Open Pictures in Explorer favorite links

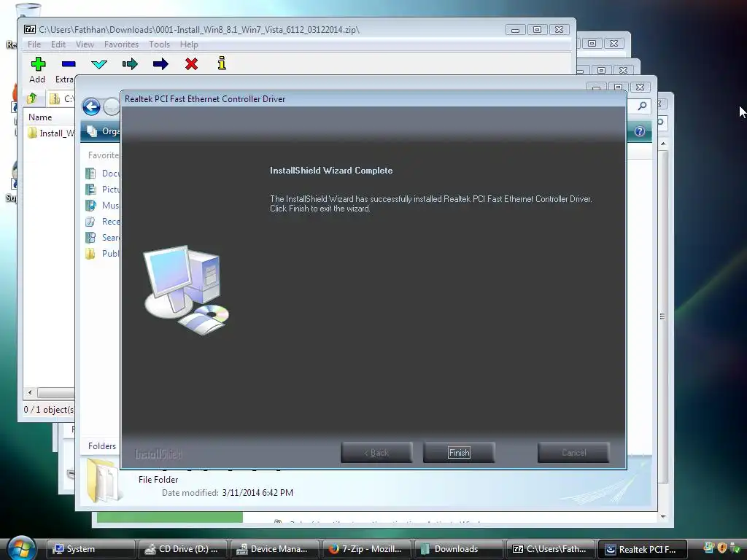point(103,190)
